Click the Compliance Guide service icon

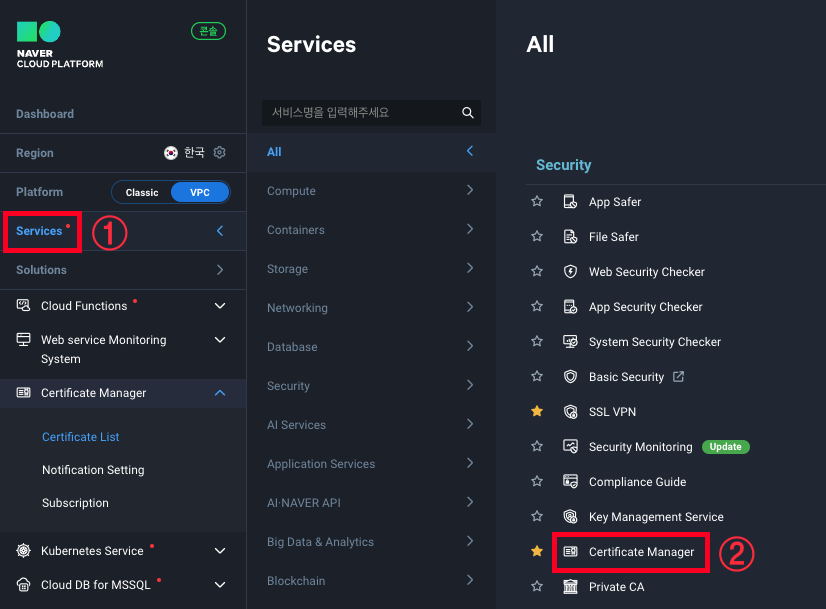point(570,482)
